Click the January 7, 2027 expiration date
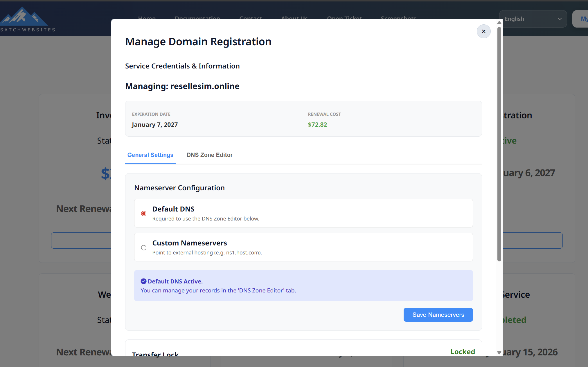The width and height of the screenshot is (588, 367). click(155, 124)
